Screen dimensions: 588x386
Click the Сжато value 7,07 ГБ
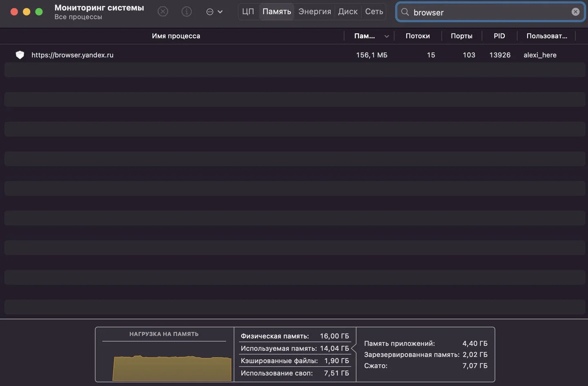tap(475, 366)
